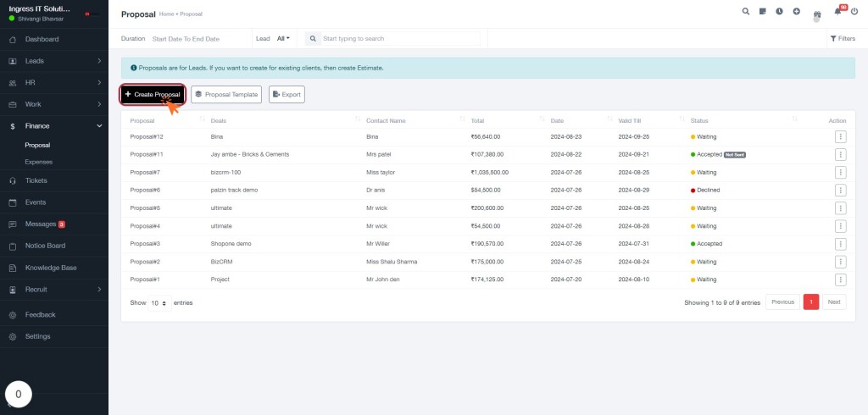The height and width of the screenshot is (415, 868).
Task: Change the Show entries count dropdown
Action: (159, 303)
